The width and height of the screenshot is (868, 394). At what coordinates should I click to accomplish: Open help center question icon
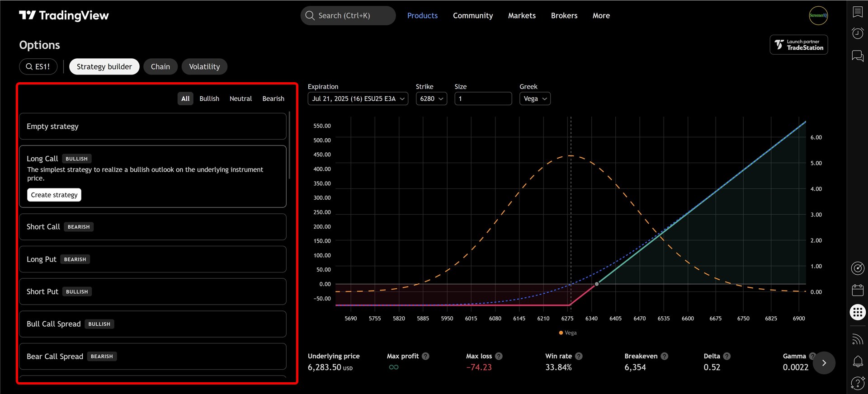click(x=858, y=383)
